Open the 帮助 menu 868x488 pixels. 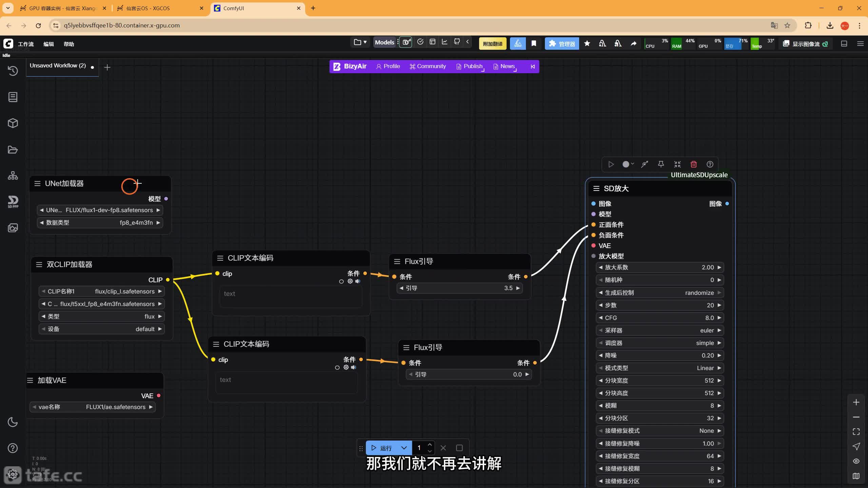[69, 44]
